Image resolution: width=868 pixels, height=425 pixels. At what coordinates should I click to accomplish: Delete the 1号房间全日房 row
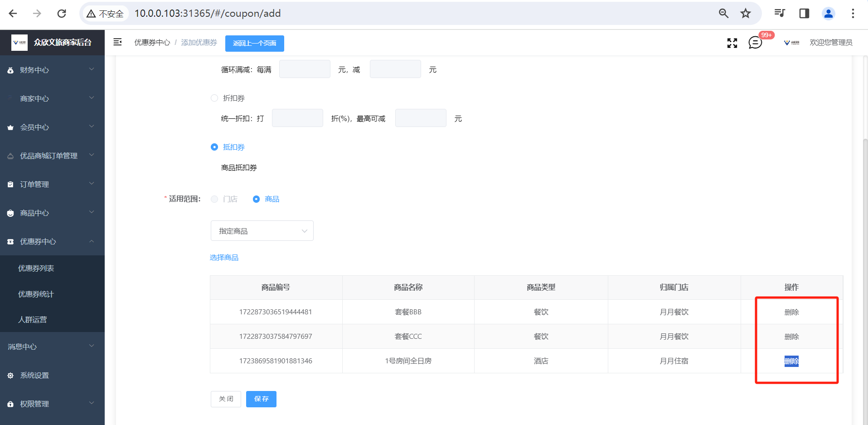click(x=791, y=361)
